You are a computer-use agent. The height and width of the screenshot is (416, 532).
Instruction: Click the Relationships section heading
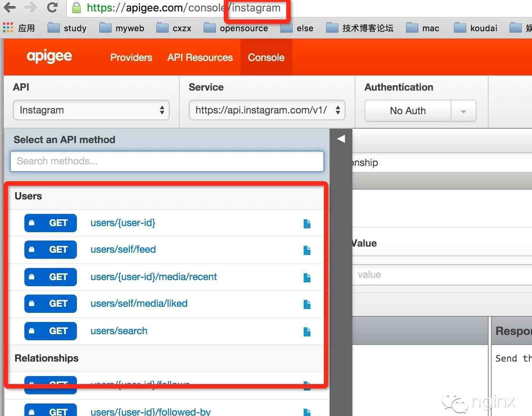pos(46,358)
